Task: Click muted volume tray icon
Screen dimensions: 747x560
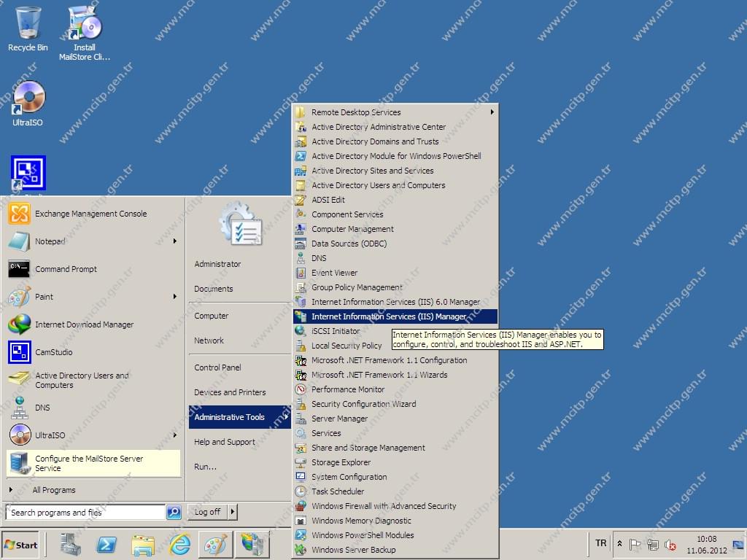Action: pyautogui.click(x=670, y=544)
